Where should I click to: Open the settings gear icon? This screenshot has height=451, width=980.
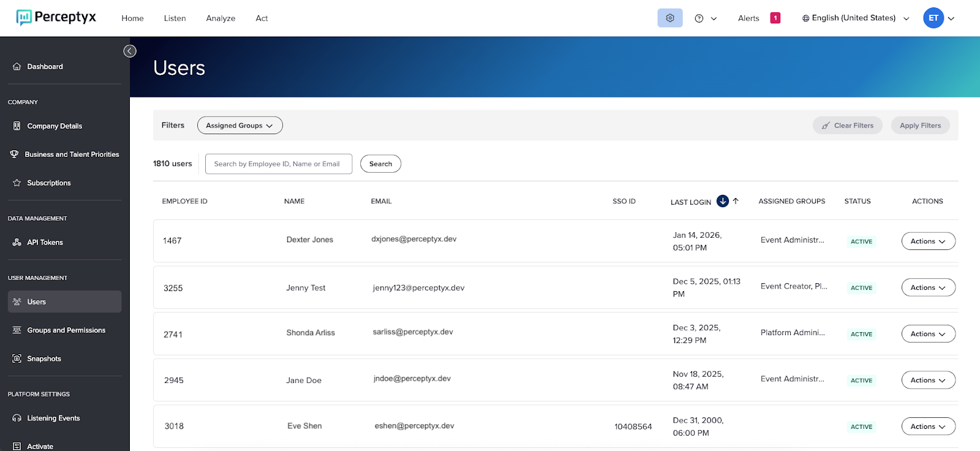pyautogui.click(x=670, y=18)
